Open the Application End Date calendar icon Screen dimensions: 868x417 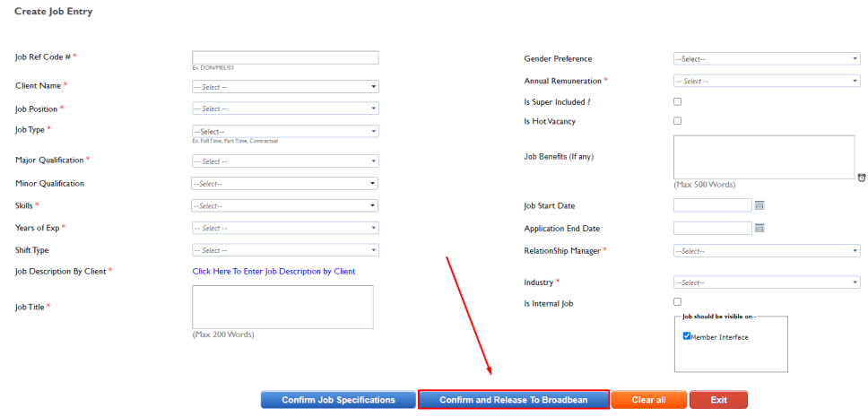tap(759, 228)
